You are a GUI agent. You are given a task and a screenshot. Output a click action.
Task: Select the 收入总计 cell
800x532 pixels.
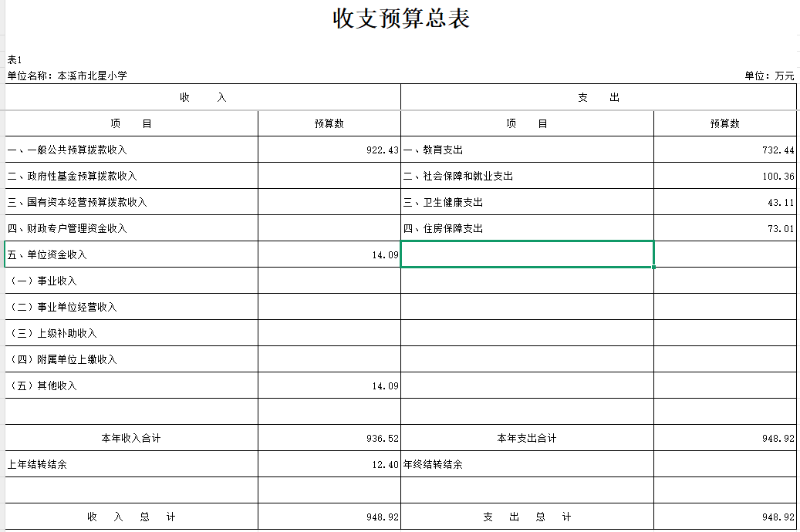(132, 517)
